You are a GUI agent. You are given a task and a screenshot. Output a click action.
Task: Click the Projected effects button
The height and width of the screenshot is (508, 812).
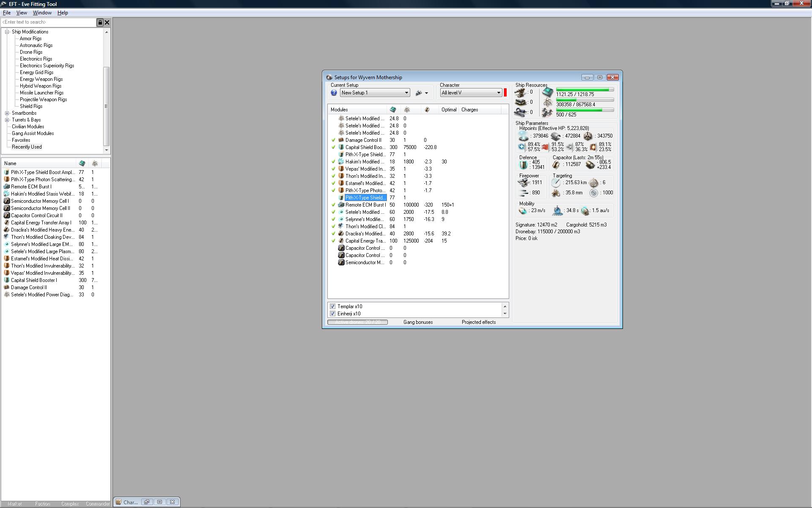point(478,322)
